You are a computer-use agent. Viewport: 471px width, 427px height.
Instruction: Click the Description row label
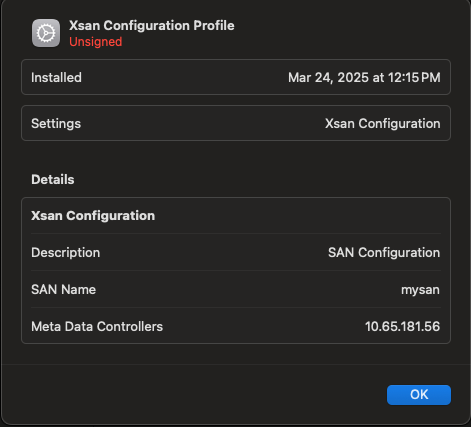66,253
